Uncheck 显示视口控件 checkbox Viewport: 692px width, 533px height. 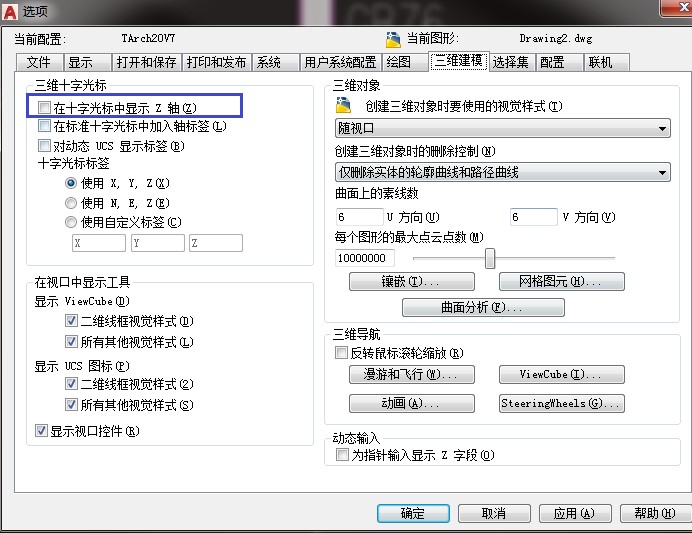point(41,431)
